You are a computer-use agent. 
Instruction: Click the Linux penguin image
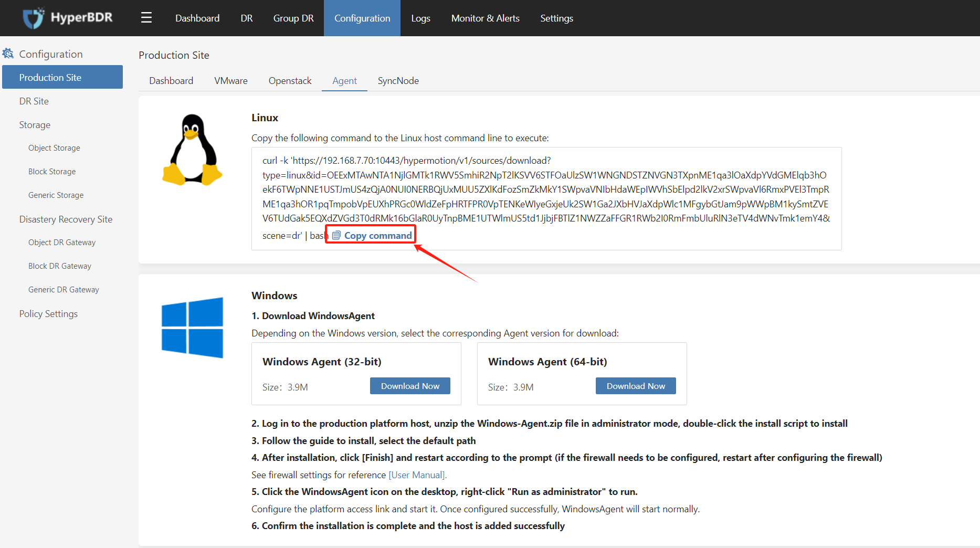(193, 150)
